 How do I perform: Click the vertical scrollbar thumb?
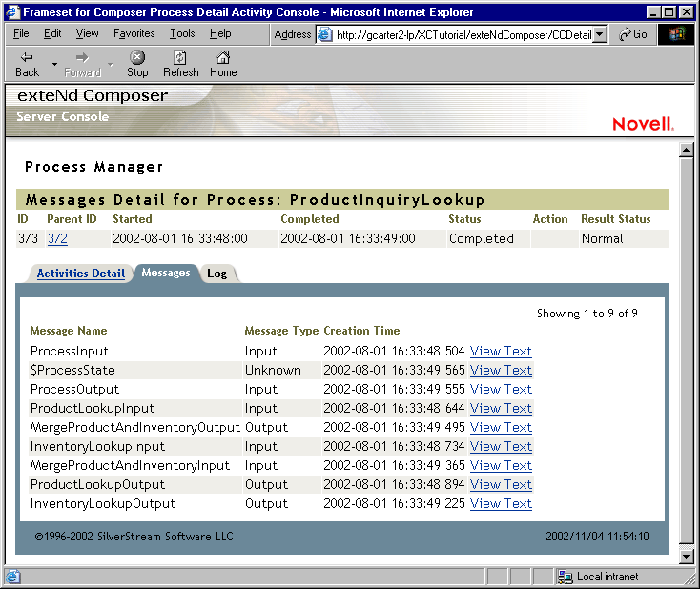tap(686, 351)
